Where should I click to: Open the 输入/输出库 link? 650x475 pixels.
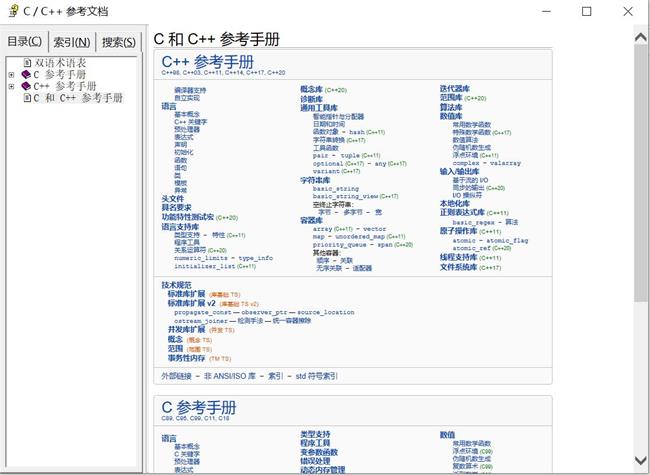460,171
